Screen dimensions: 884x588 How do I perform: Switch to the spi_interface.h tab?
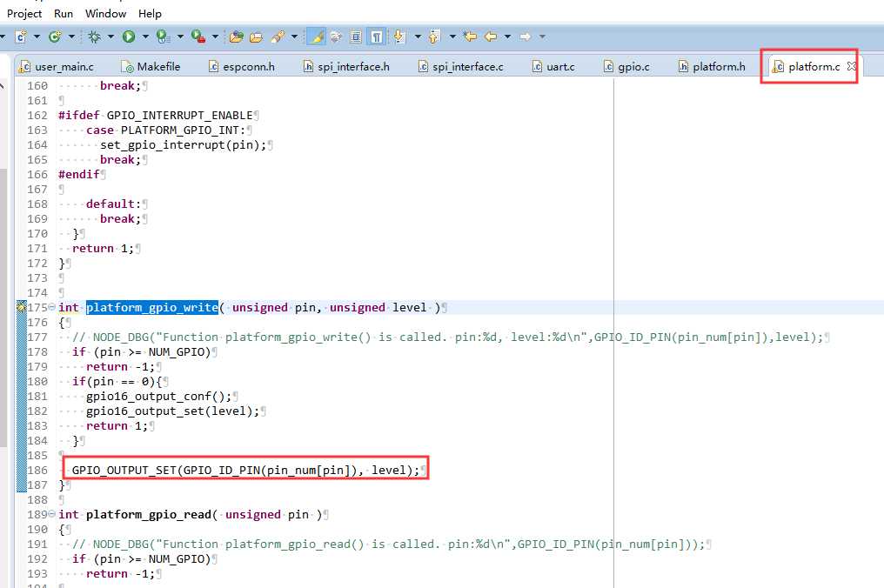pos(346,67)
